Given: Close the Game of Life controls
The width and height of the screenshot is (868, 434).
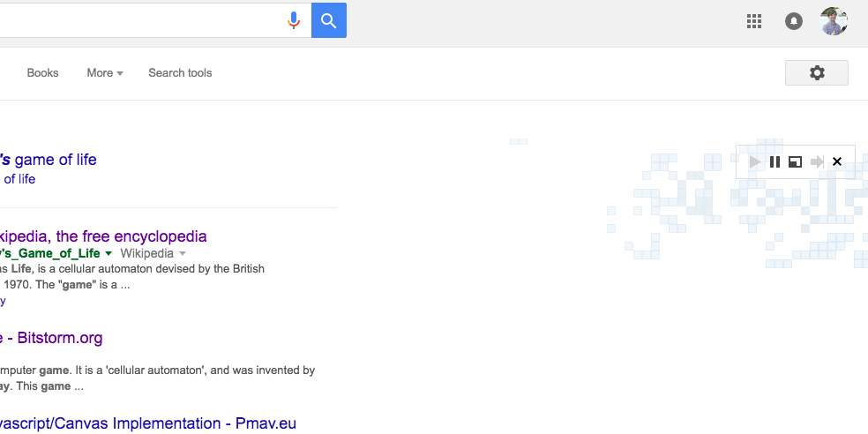Looking at the screenshot, I should click(x=837, y=161).
